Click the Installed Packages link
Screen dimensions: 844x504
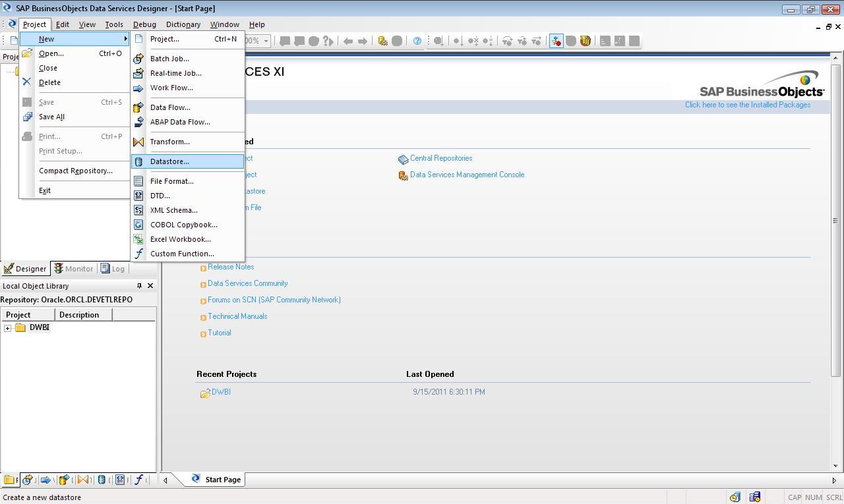point(748,105)
